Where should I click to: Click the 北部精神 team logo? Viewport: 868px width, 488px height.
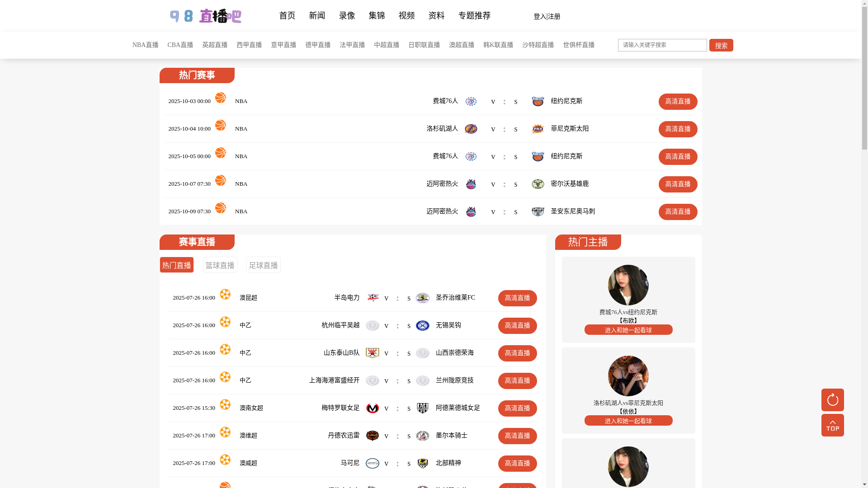pyautogui.click(x=423, y=463)
